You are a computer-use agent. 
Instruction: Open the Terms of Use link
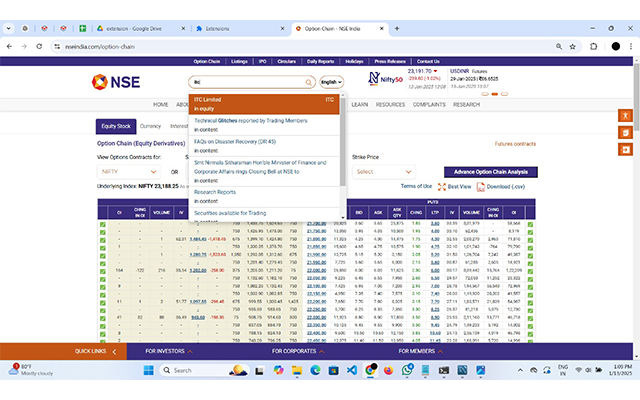(416, 186)
